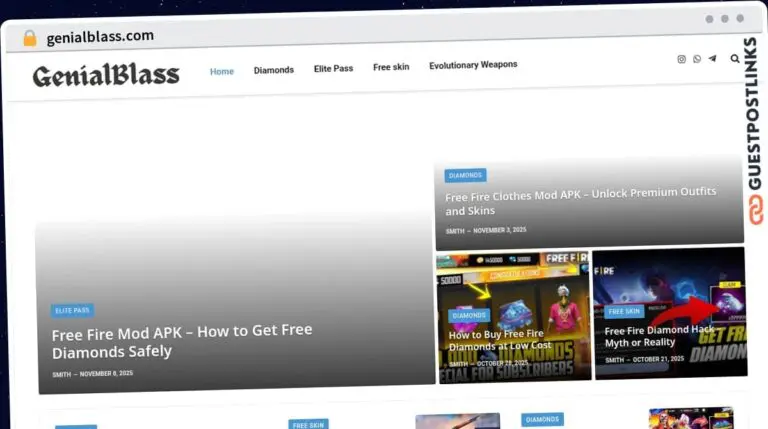Screen dimensions: 768x429
Task: Open 'How to Buy Free Fire Diamonds' article
Action: (x=500, y=340)
